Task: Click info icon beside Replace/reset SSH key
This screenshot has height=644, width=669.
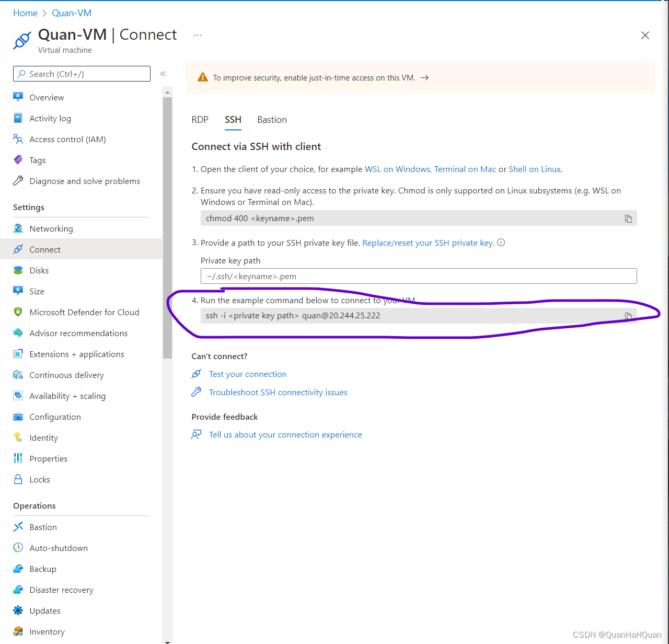Action: click(x=501, y=243)
